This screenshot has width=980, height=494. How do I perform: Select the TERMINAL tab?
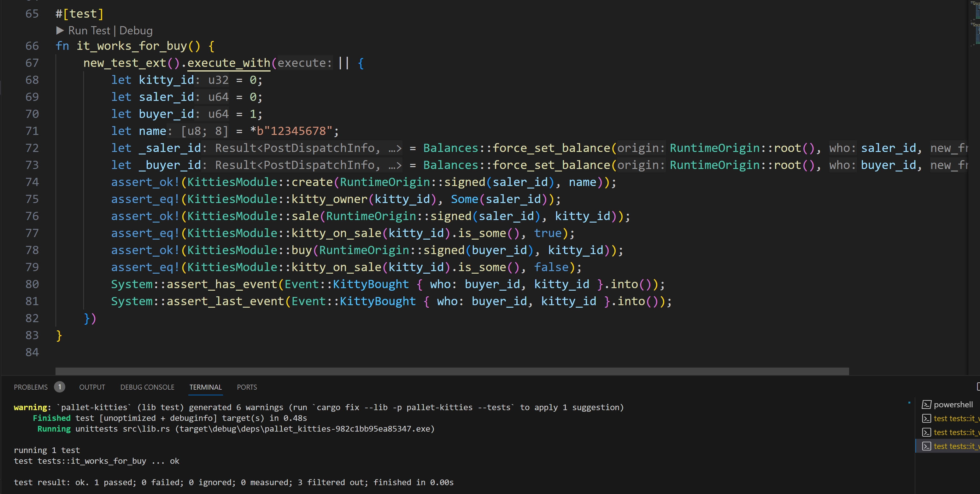pyautogui.click(x=205, y=387)
